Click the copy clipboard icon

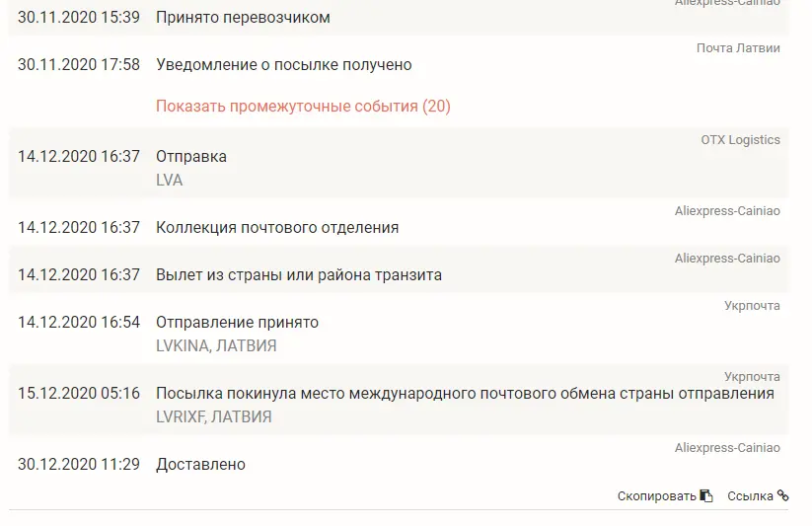click(x=706, y=496)
